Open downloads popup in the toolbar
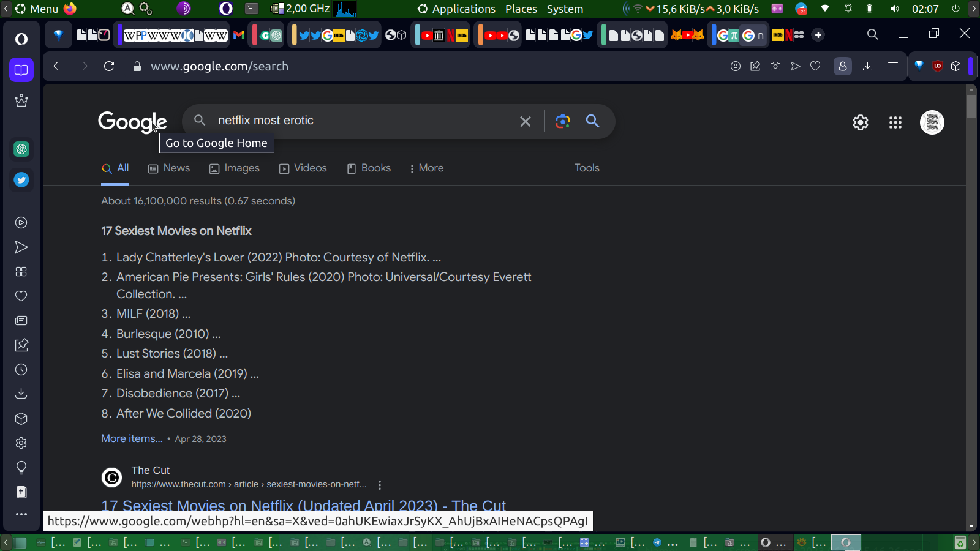The image size is (980, 551). [867, 66]
